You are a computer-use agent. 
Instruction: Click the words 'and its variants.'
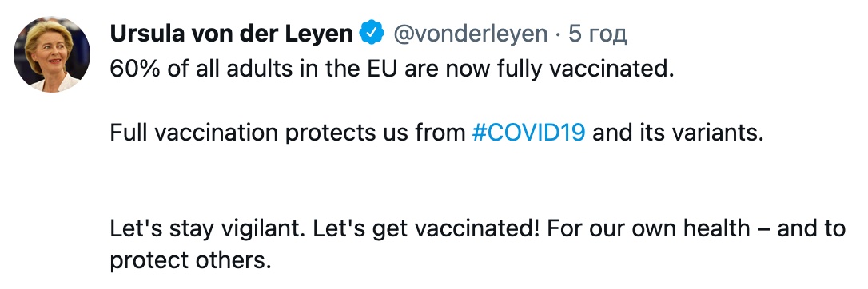[678, 133]
